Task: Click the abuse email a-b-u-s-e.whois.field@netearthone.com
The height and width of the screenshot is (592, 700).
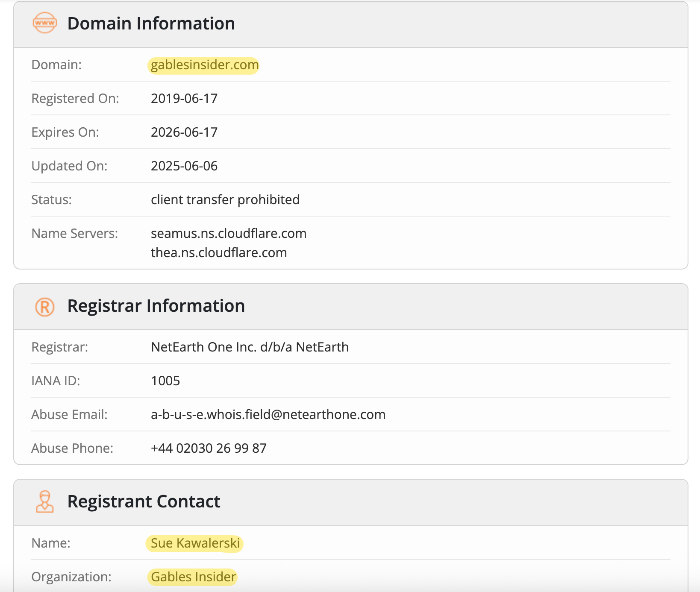Action: 268,415
